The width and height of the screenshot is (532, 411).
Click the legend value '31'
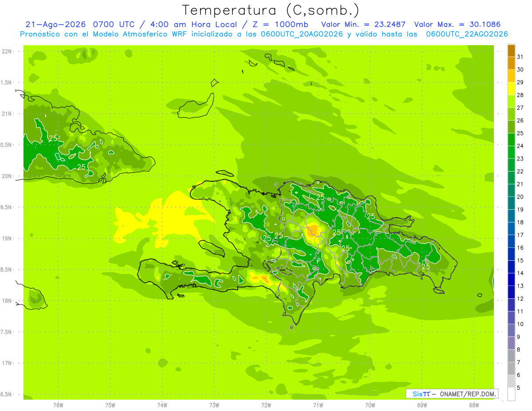[x=520, y=57]
